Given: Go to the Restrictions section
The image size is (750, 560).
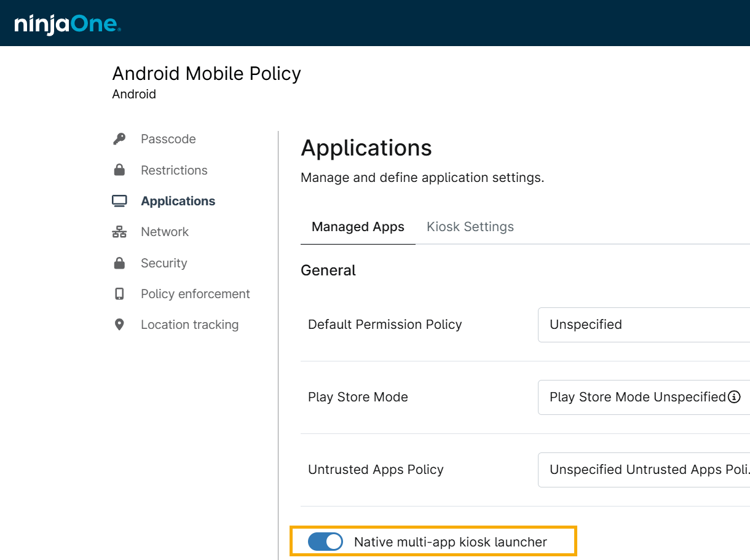Looking at the screenshot, I should tap(174, 170).
